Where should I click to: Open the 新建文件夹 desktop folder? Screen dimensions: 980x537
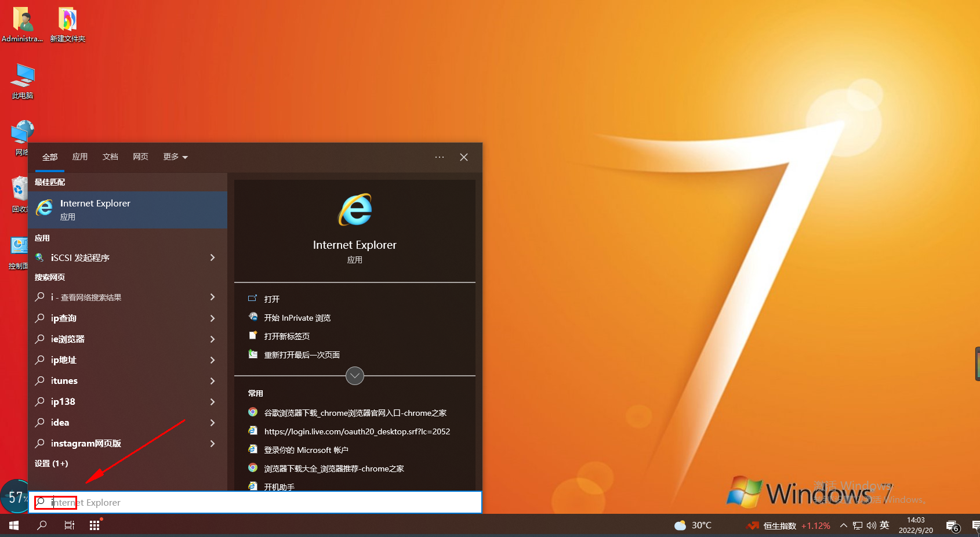click(x=67, y=24)
